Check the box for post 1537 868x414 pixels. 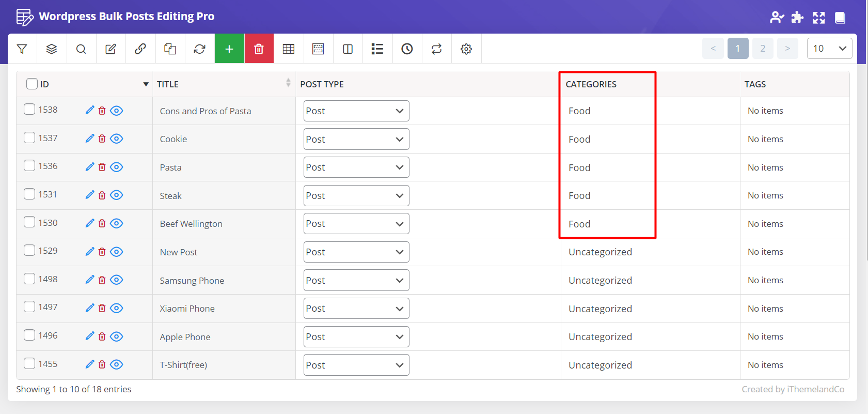point(29,137)
